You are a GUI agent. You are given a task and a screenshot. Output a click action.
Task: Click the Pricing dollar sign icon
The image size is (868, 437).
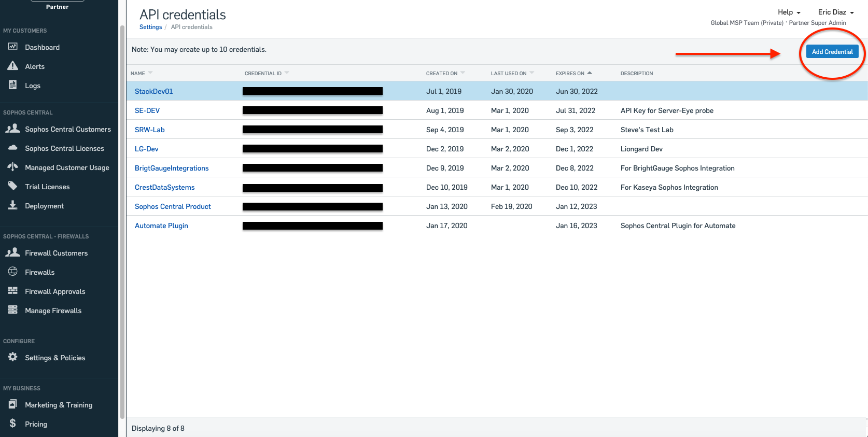(12, 424)
